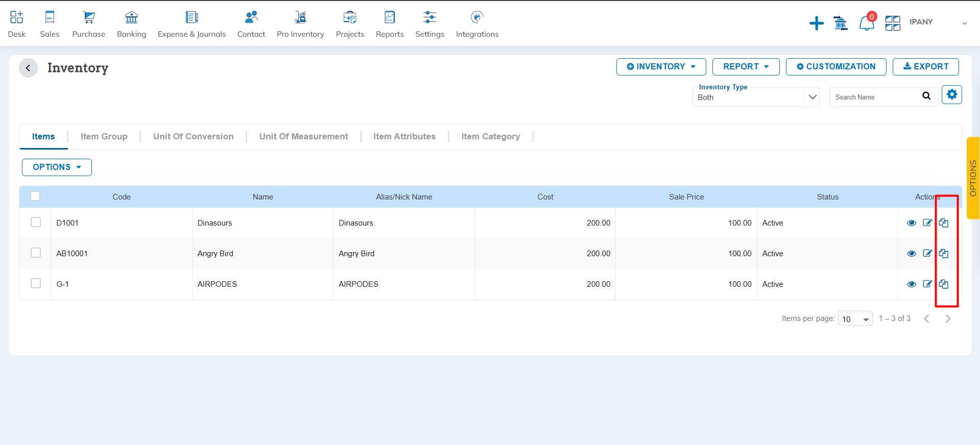980x445 pixels.
Task: Open the Items per page dropdown
Action: pos(855,319)
